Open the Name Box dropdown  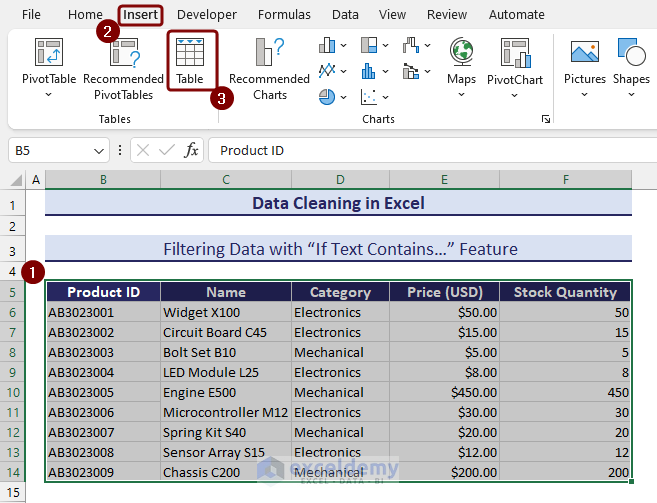point(99,150)
